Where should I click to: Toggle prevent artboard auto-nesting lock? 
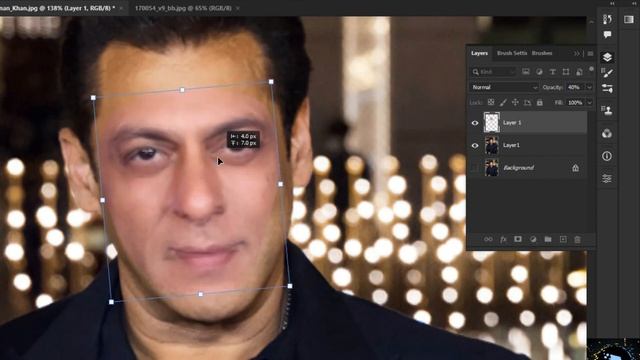point(527,102)
